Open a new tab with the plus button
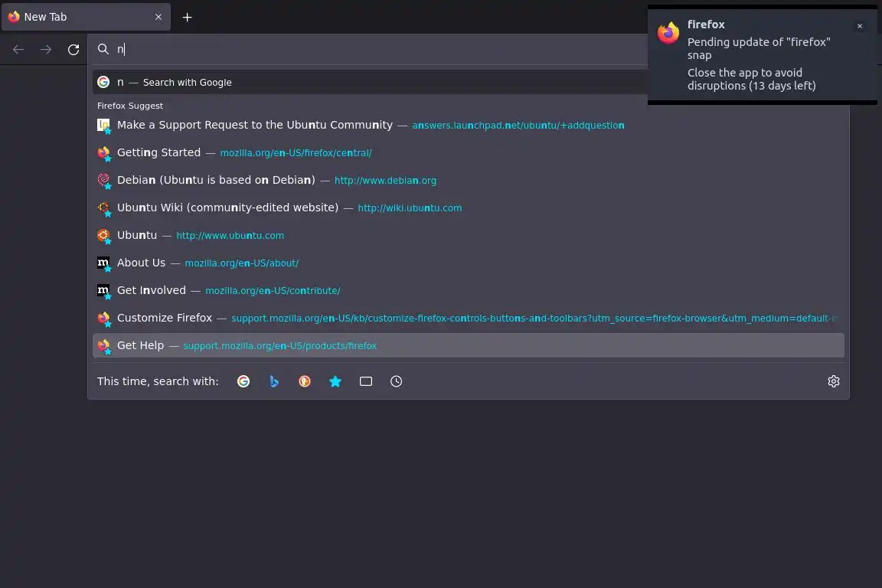 [188, 18]
